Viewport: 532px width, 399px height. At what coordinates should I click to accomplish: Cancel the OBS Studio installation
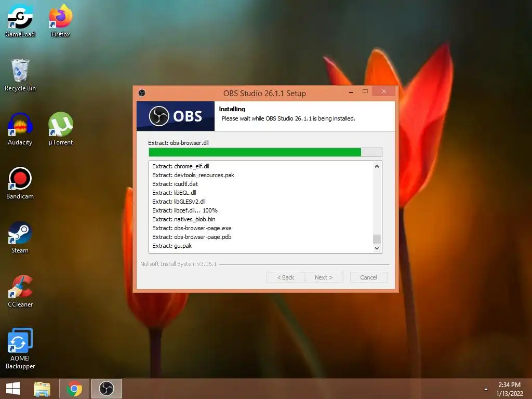(368, 277)
